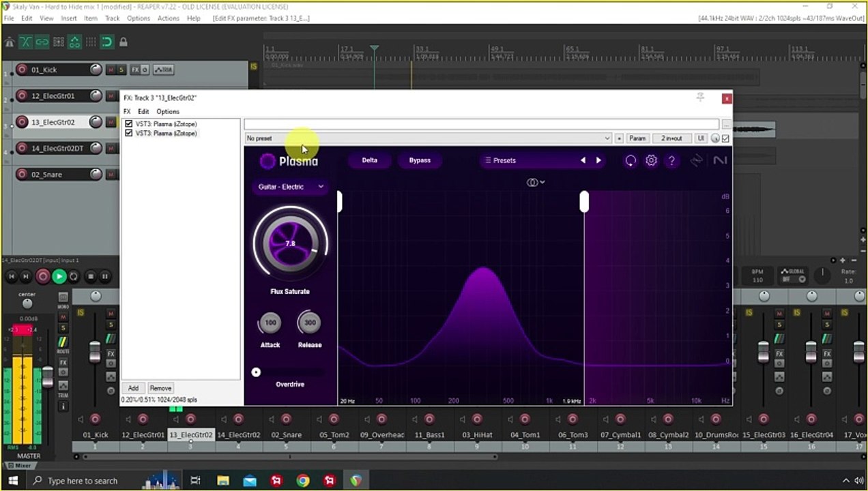
Task: Toggle snap magnet toolbar icon
Action: 107,42
